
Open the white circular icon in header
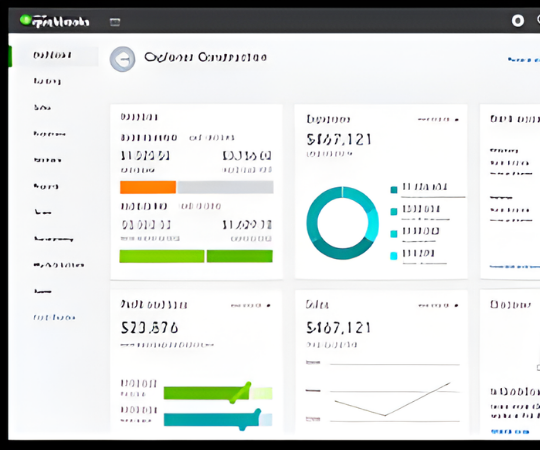(517, 21)
